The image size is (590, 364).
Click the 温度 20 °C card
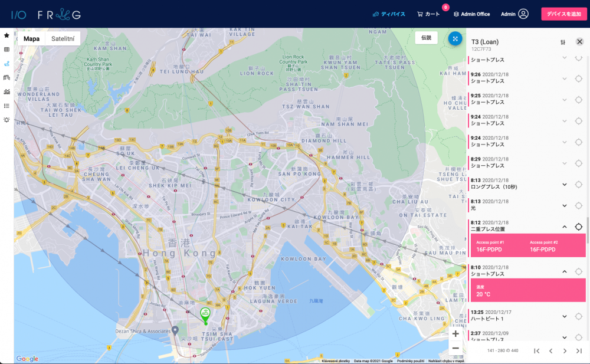[528, 291]
